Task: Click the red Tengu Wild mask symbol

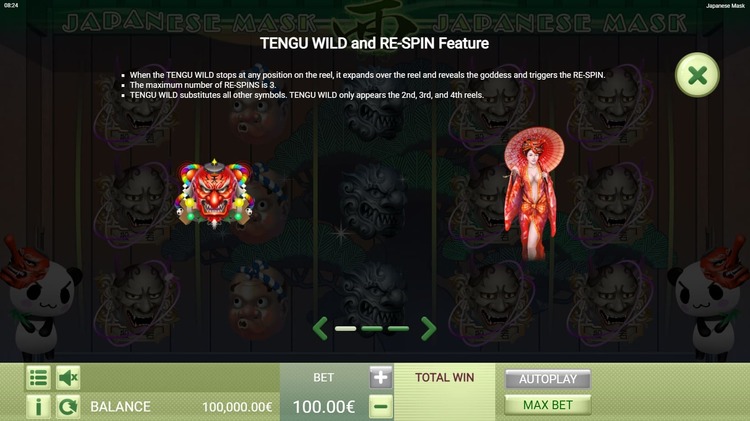Action: click(214, 194)
